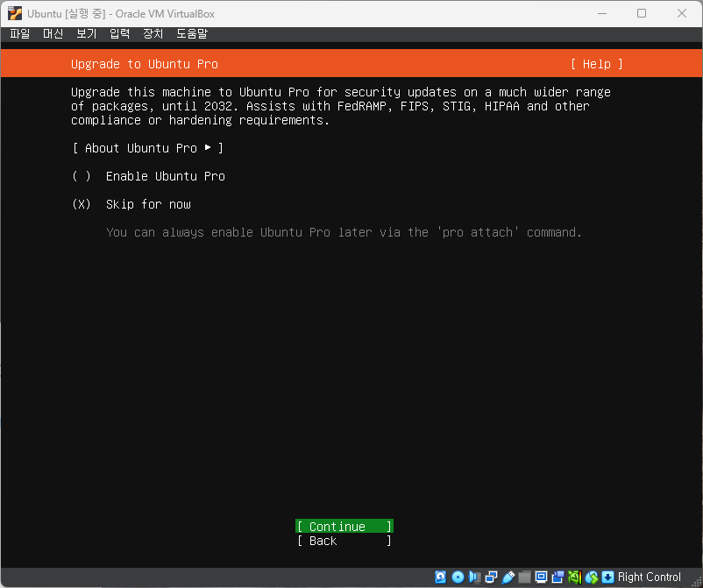
Task: Expand the About Ubuntu Pro entry
Action: pyautogui.click(x=148, y=148)
